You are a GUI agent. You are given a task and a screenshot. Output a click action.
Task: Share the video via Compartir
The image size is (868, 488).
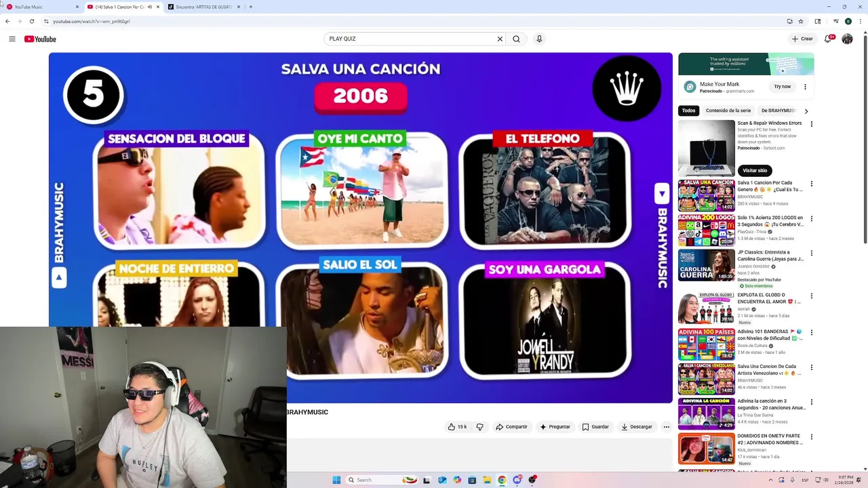click(511, 427)
